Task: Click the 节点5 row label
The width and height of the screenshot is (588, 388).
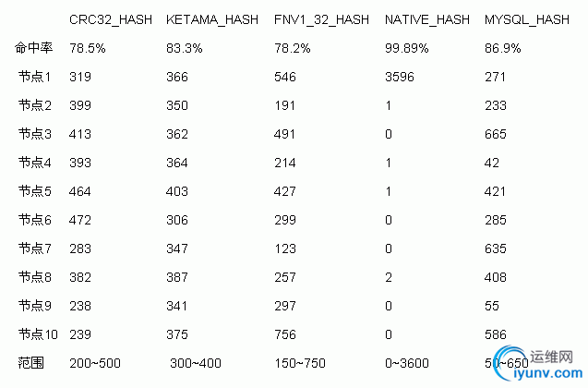Action: 34,191
